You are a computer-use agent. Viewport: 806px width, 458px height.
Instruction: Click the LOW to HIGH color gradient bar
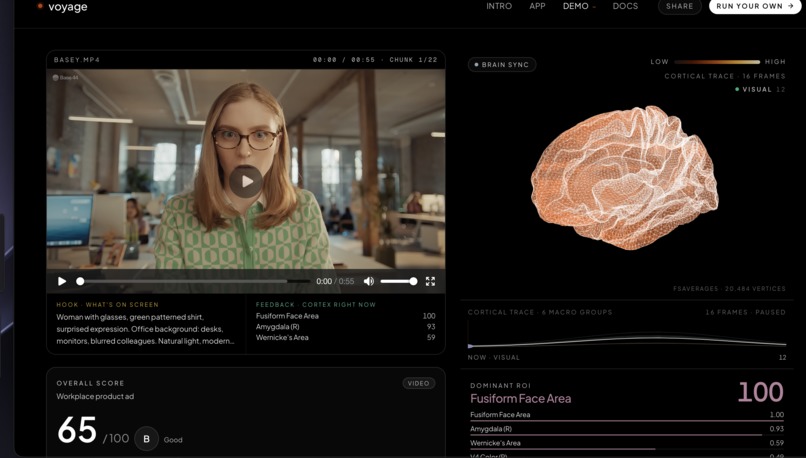click(717, 62)
